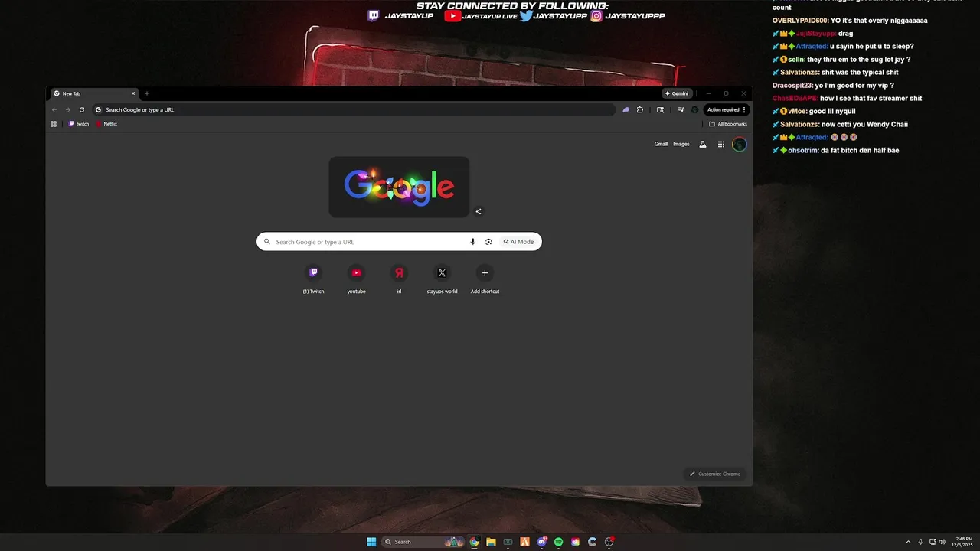980x551 pixels.
Task: Open the Gemini button in title bar
Action: pos(677,93)
